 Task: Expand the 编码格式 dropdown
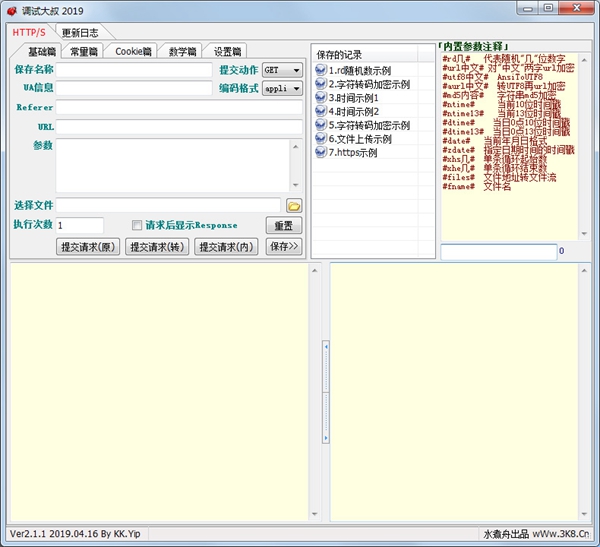pyautogui.click(x=282, y=89)
